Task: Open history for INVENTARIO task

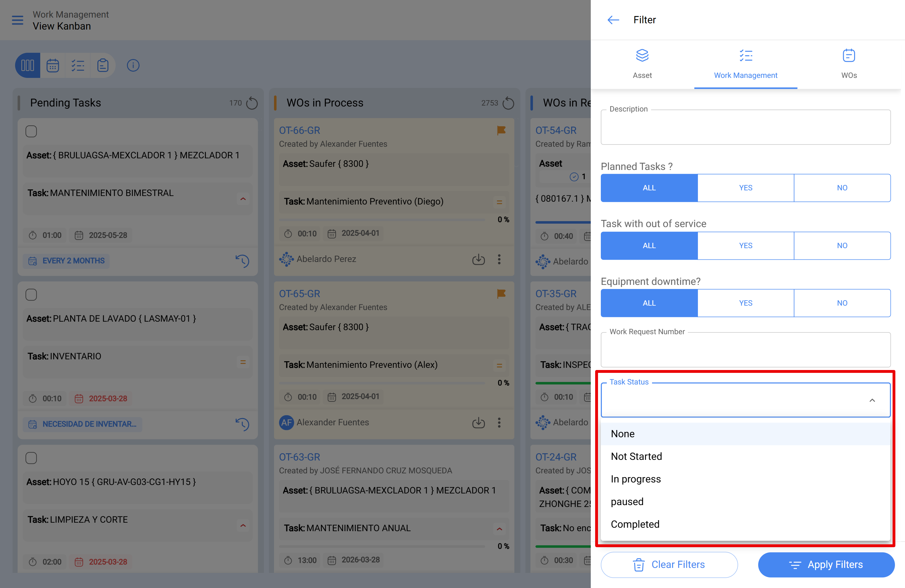Action: (x=242, y=424)
